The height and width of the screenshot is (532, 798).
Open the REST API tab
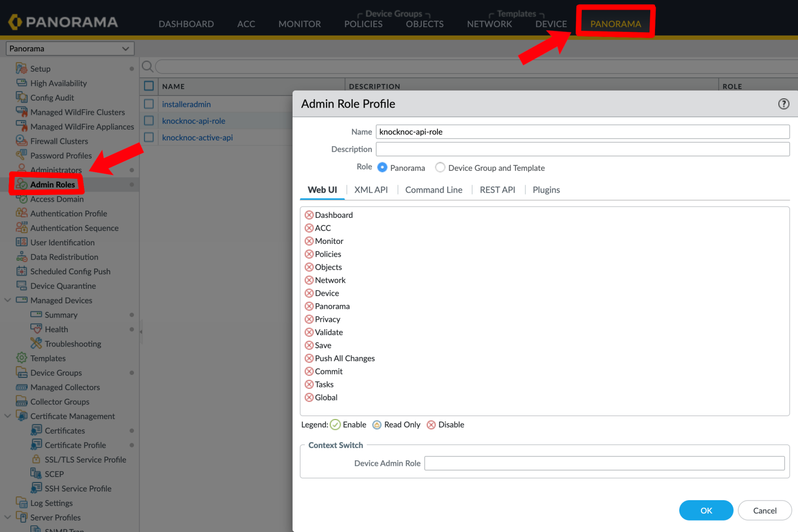coord(497,190)
